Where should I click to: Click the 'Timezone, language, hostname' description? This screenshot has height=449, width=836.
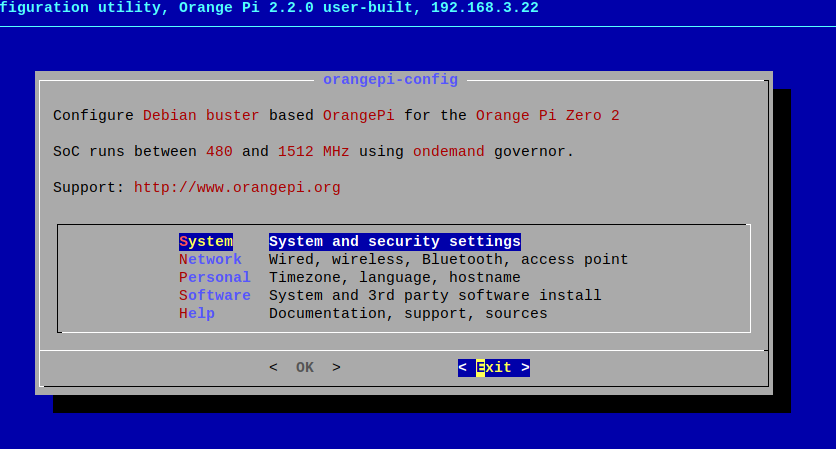[394, 277]
